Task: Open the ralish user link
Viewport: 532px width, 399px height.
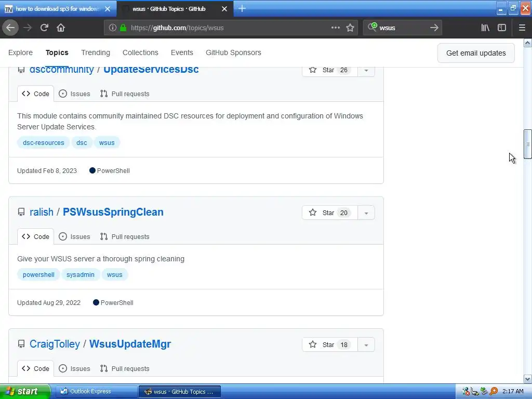Action: pyautogui.click(x=42, y=212)
